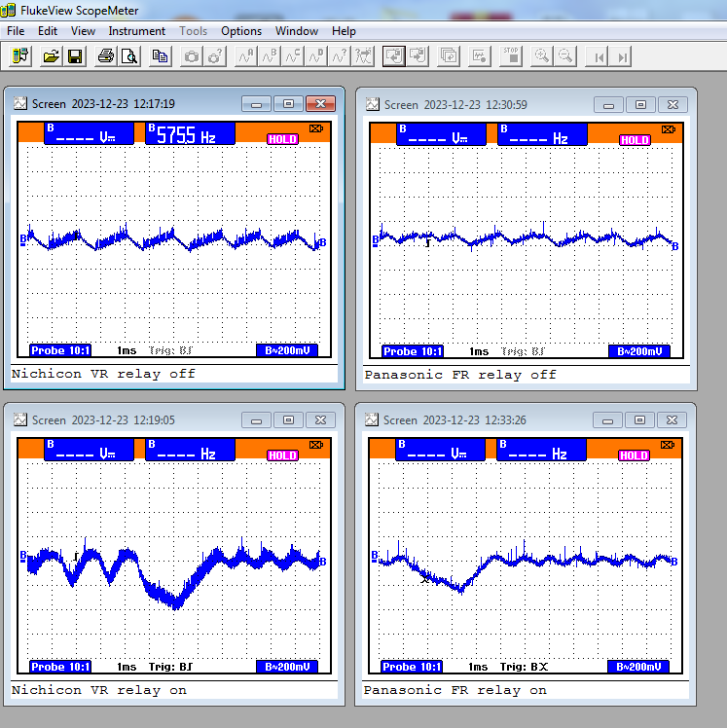The height and width of the screenshot is (728, 727).
Task: Click the FlukeView ScopeMeter application icon
Action: (x=9, y=10)
